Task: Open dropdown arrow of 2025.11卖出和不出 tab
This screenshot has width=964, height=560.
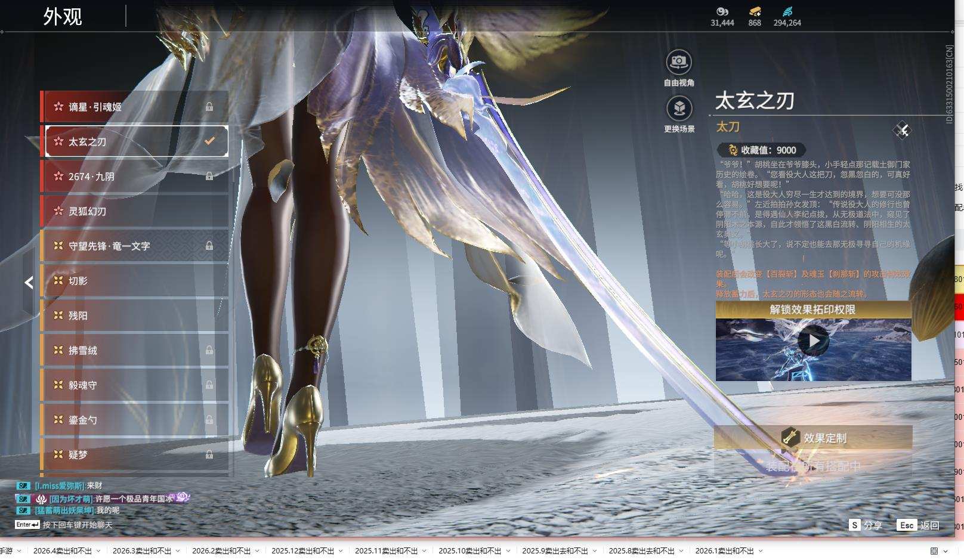Action: pyautogui.click(x=424, y=551)
